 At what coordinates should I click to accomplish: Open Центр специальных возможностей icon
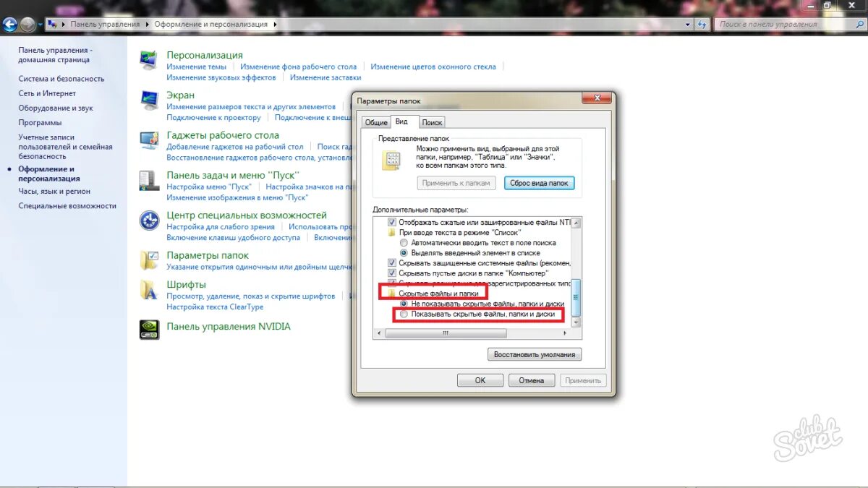point(149,220)
